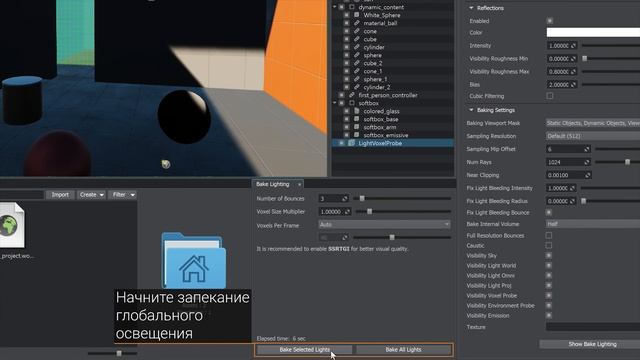Screen dimensions: 640x360
Task: Click the spin arrows on the Bias field
Action: click(573, 84)
